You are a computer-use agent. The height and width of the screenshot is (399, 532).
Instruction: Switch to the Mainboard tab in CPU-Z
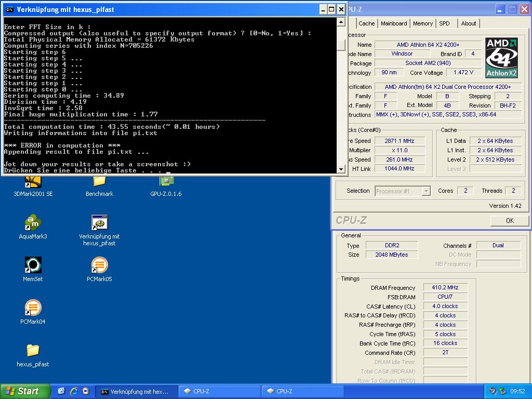(x=394, y=23)
